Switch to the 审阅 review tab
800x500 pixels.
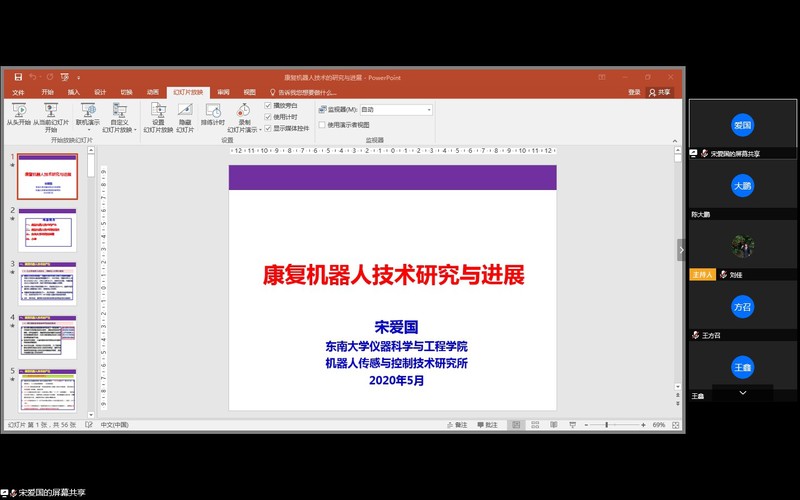(x=223, y=92)
